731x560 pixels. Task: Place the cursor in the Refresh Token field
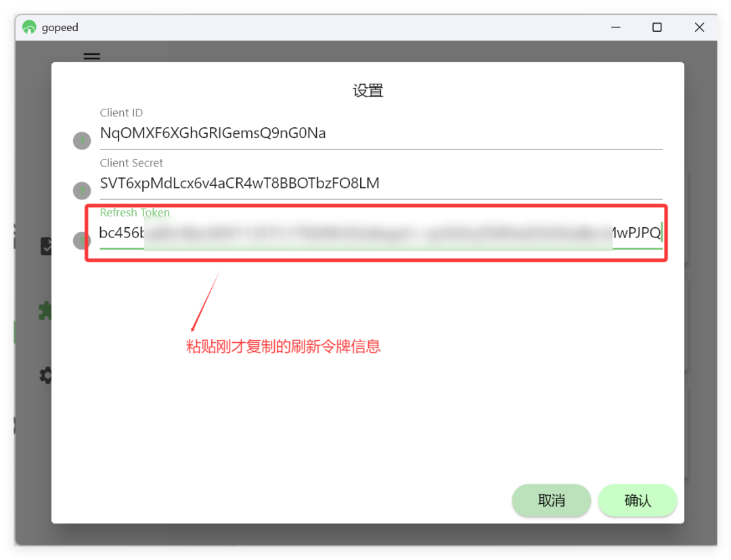click(x=381, y=233)
